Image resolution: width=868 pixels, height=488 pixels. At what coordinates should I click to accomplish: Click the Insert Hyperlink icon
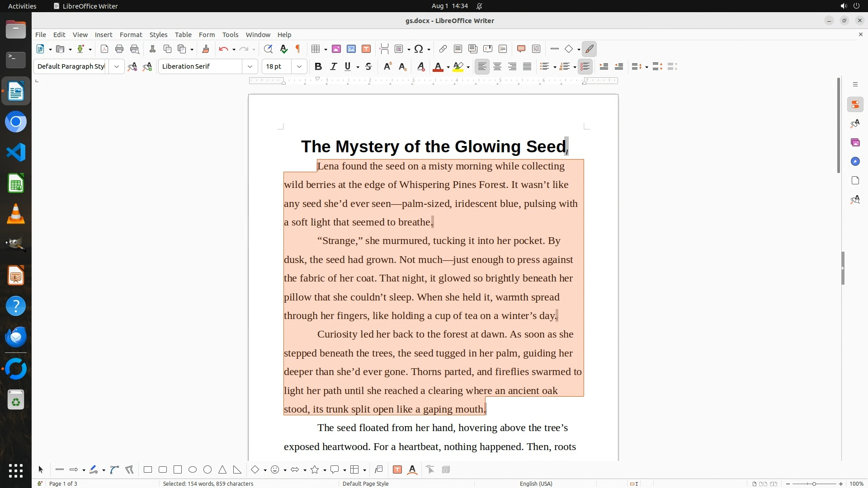coord(443,49)
